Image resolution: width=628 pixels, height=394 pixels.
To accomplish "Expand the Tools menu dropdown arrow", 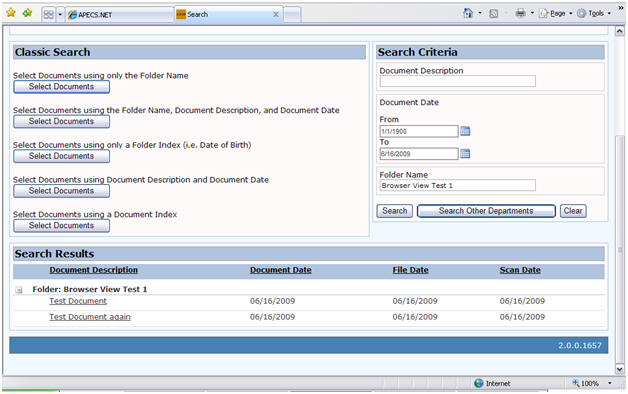I will coord(609,14).
